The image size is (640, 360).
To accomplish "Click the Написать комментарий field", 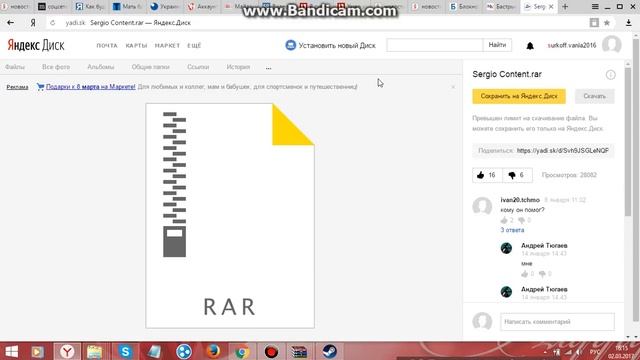I will 557,322.
